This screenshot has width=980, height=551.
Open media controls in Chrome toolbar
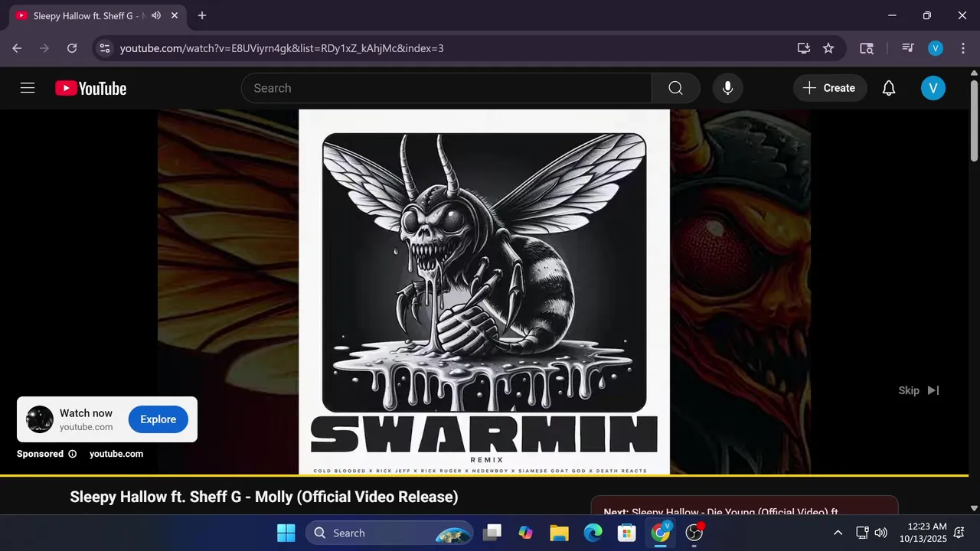908,48
